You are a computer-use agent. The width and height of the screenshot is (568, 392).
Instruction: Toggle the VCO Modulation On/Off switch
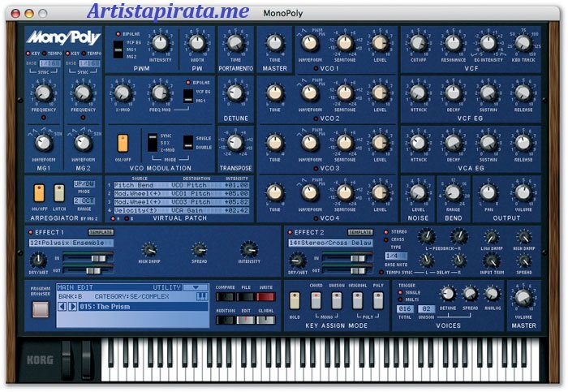click(x=123, y=143)
